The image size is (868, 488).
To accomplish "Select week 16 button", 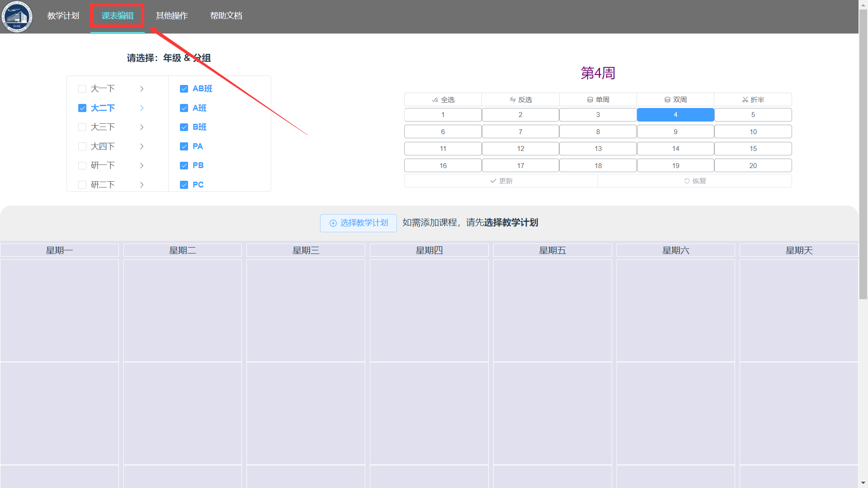I will click(x=443, y=165).
